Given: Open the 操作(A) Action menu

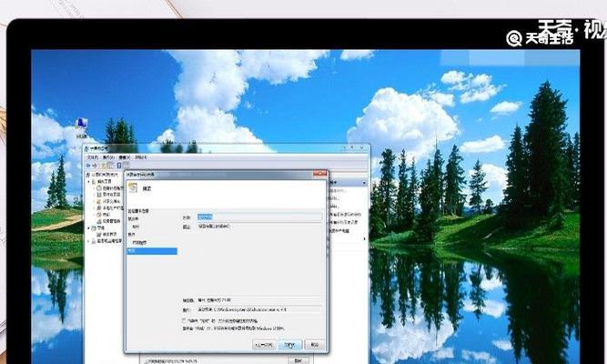Looking at the screenshot, I should coord(108,157).
